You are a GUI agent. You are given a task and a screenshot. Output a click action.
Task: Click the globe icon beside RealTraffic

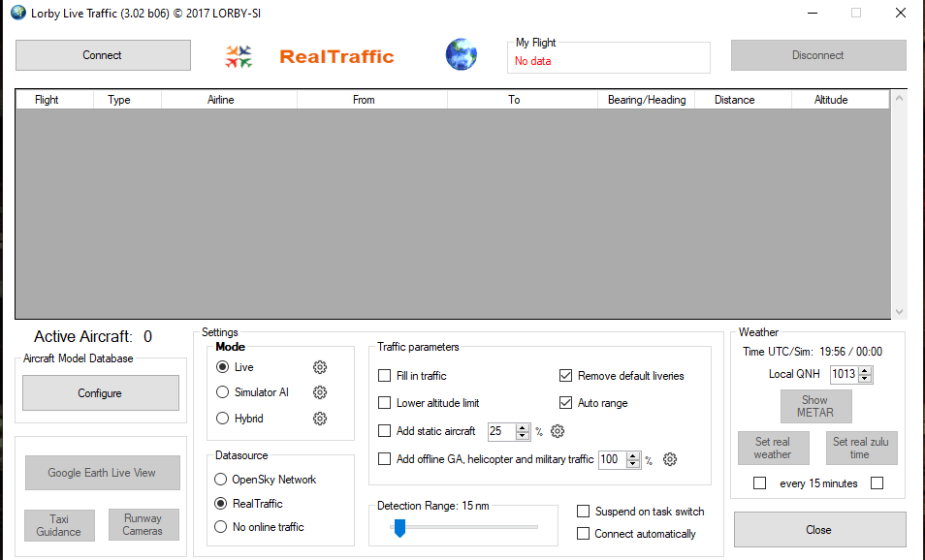[461, 55]
